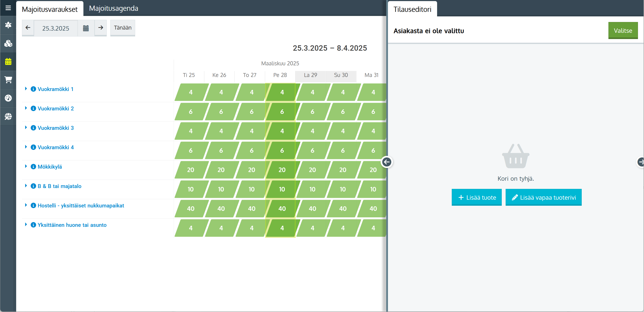Expand the B & B tai majatalo row
Image resolution: width=644 pixels, height=312 pixels.
(x=26, y=186)
